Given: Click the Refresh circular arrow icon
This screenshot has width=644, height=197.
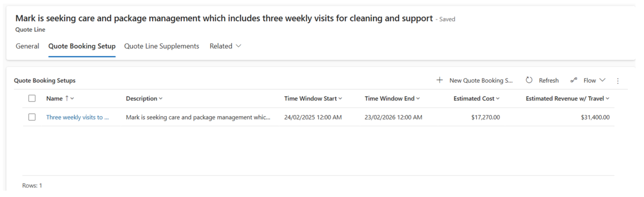Looking at the screenshot, I should click(x=529, y=80).
